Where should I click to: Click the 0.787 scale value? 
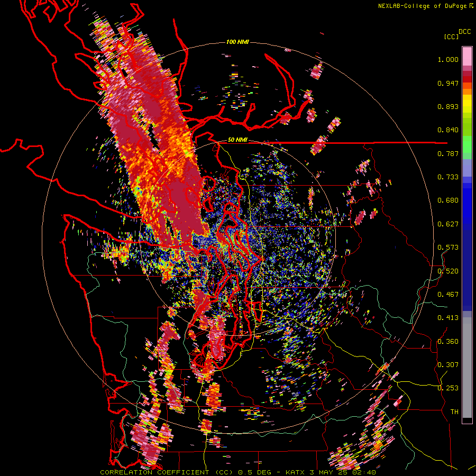pos(448,153)
